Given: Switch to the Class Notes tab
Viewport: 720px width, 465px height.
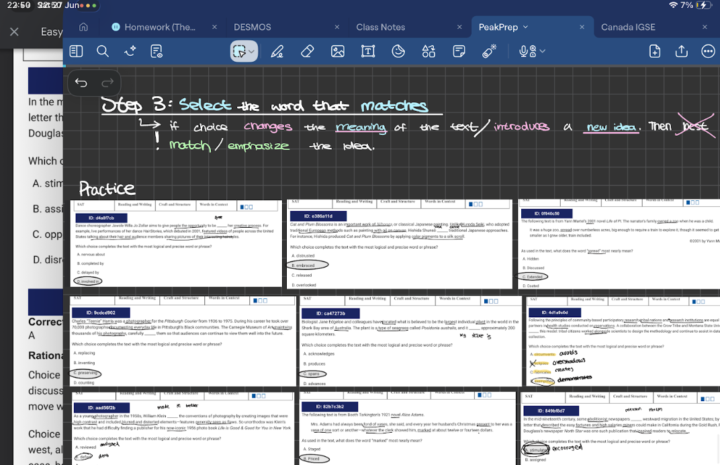Looking at the screenshot, I should pyautogui.click(x=380, y=27).
